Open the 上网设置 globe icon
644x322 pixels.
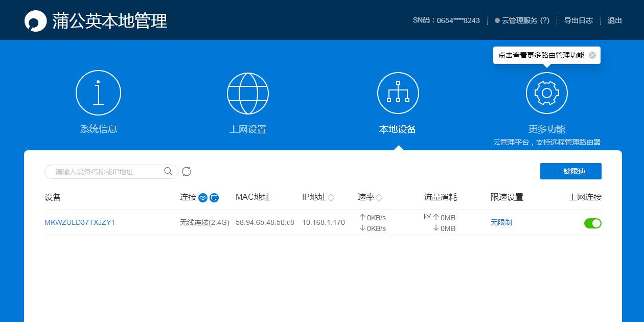point(247,93)
